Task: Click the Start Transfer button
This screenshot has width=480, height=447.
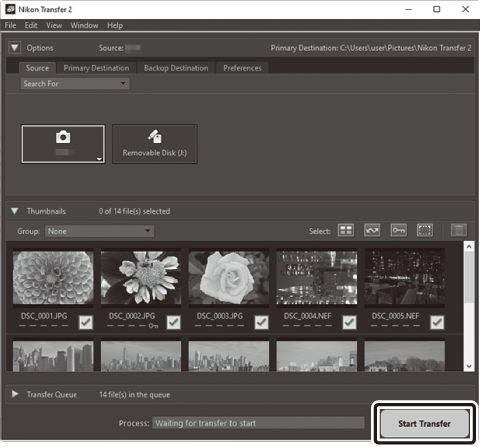Action: coord(425,423)
